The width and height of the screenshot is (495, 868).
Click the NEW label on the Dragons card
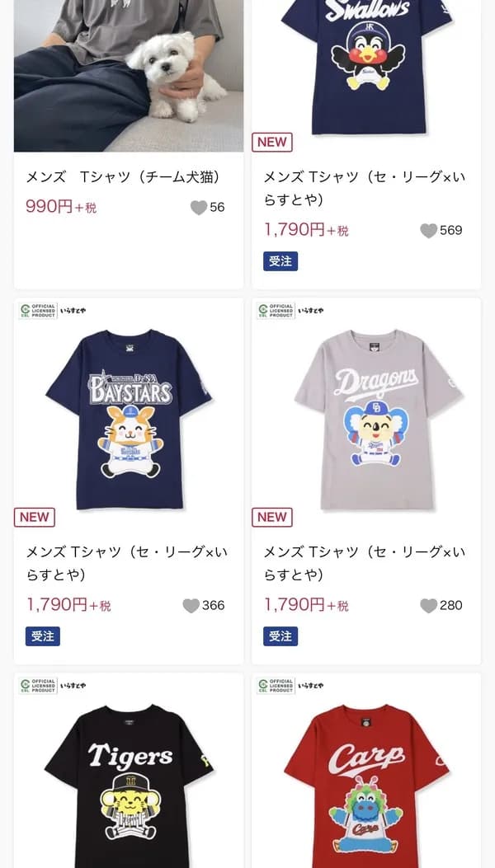coord(272,517)
